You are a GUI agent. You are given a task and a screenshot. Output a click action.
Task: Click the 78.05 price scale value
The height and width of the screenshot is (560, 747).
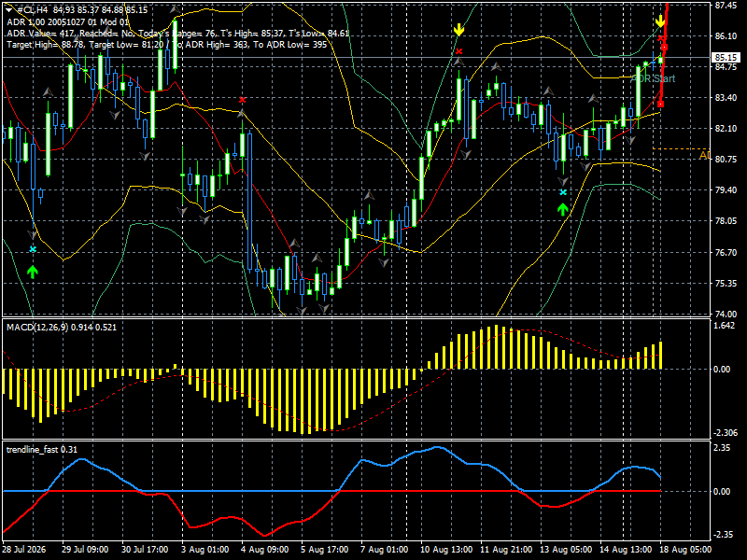tap(726, 221)
